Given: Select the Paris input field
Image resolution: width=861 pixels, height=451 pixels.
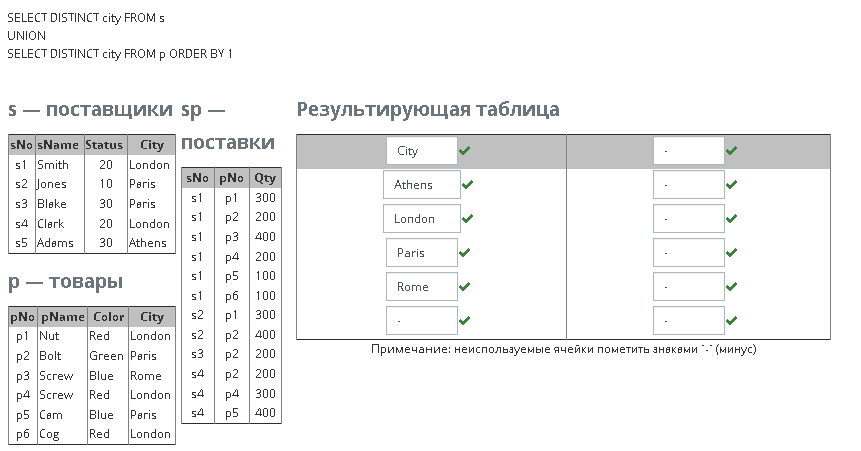Looking at the screenshot, I should coord(422,253).
